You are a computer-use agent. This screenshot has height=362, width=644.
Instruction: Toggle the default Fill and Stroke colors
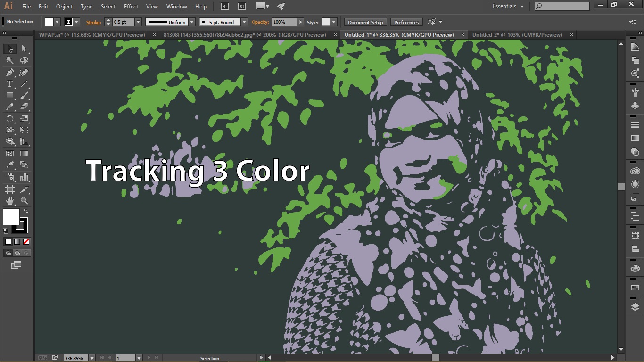tap(5, 231)
